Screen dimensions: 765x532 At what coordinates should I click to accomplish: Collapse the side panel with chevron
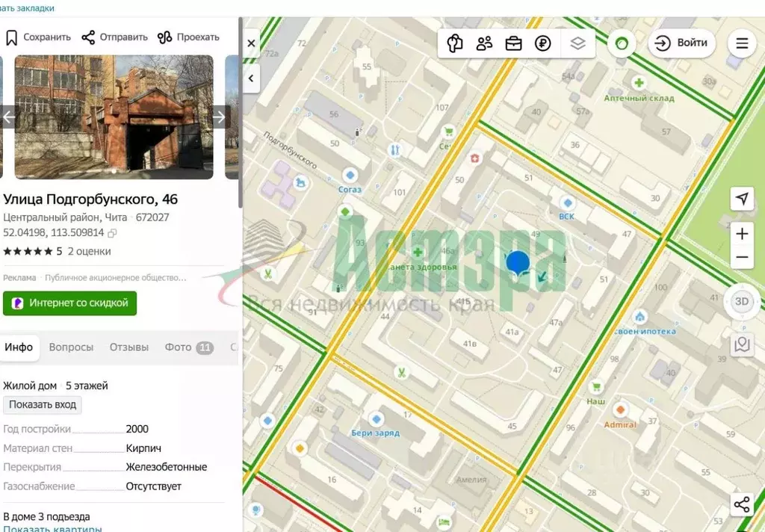click(251, 78)
